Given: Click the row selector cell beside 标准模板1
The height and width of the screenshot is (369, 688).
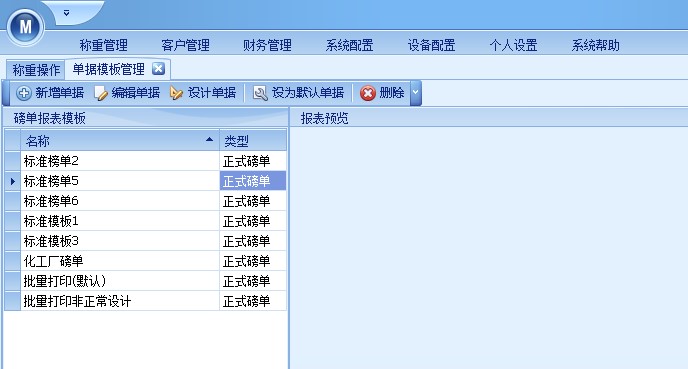Looking at the screenshot, I should tap(13, 221).
